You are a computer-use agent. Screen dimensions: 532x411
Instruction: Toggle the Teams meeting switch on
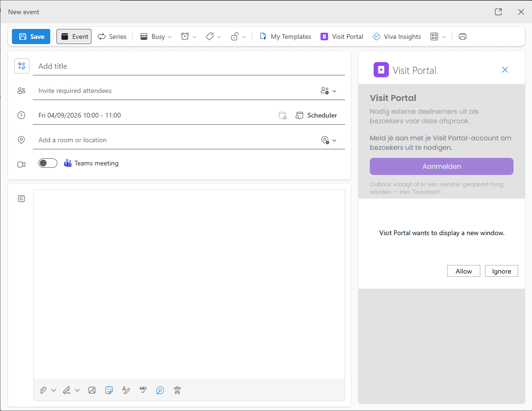48,163
